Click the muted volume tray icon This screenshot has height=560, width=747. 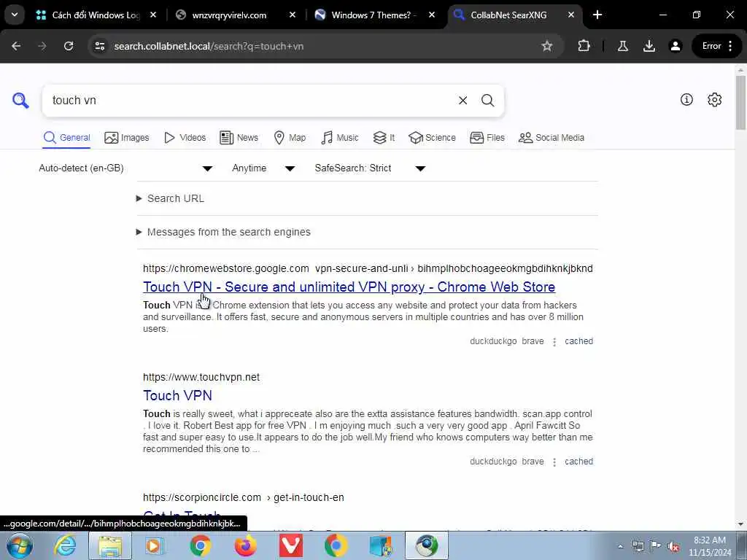(x=673, y=546)
